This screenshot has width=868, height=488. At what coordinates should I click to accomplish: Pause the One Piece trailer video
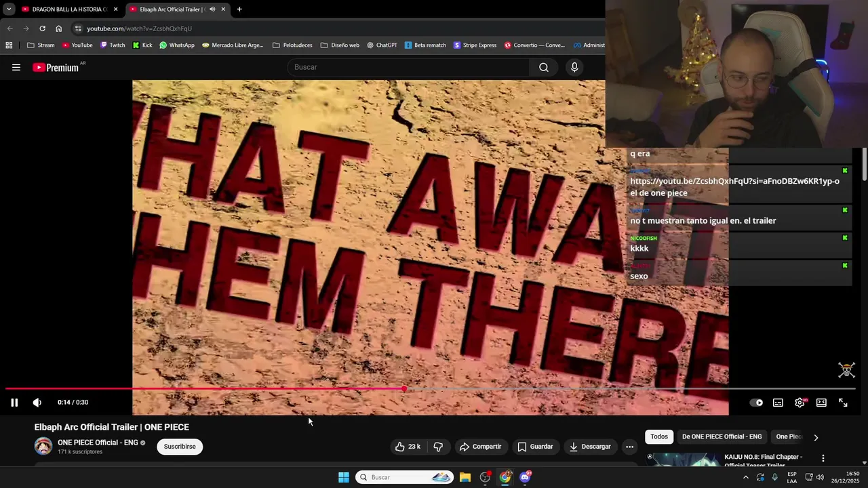(x=14, y=403)
